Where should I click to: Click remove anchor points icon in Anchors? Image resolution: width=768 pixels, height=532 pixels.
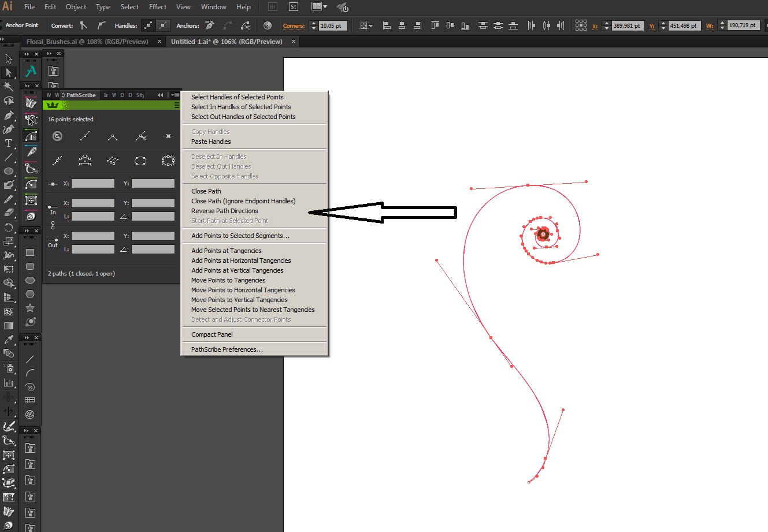(210, 25)
